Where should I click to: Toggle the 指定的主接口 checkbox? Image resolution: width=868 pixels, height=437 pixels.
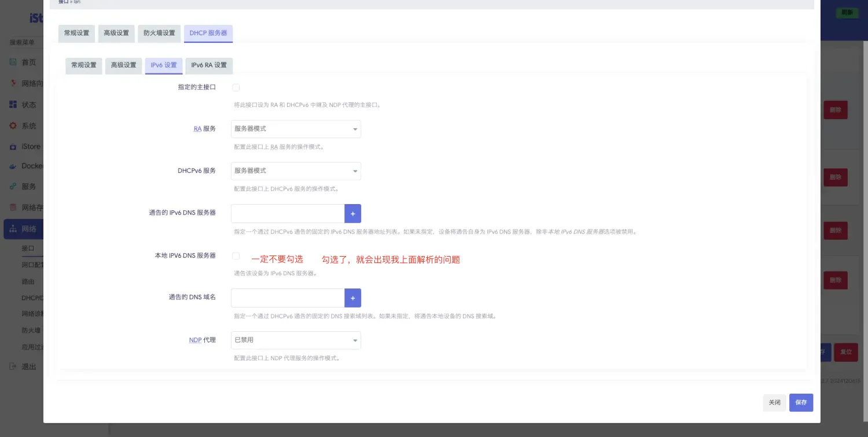pyautogui.click(x=236, y=87)
